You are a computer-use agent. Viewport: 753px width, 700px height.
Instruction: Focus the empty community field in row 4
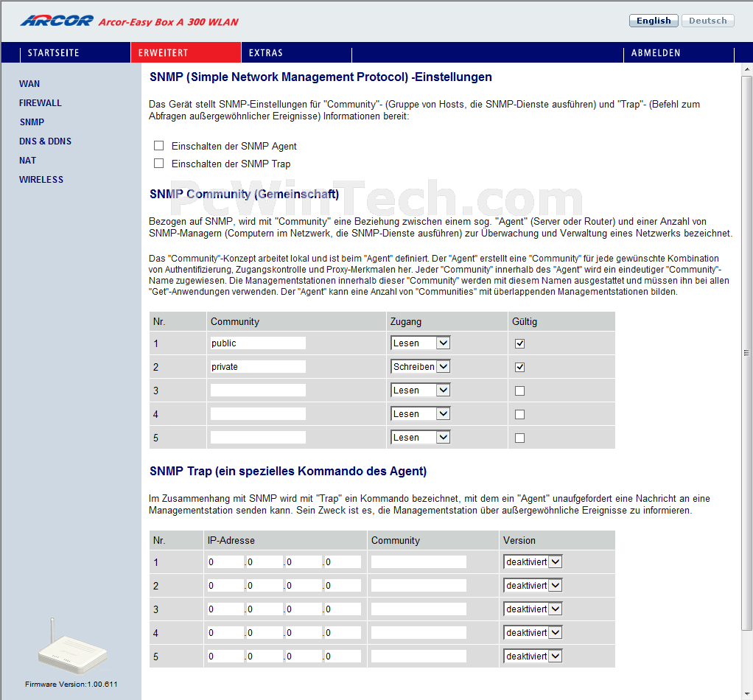coord(258,413)
